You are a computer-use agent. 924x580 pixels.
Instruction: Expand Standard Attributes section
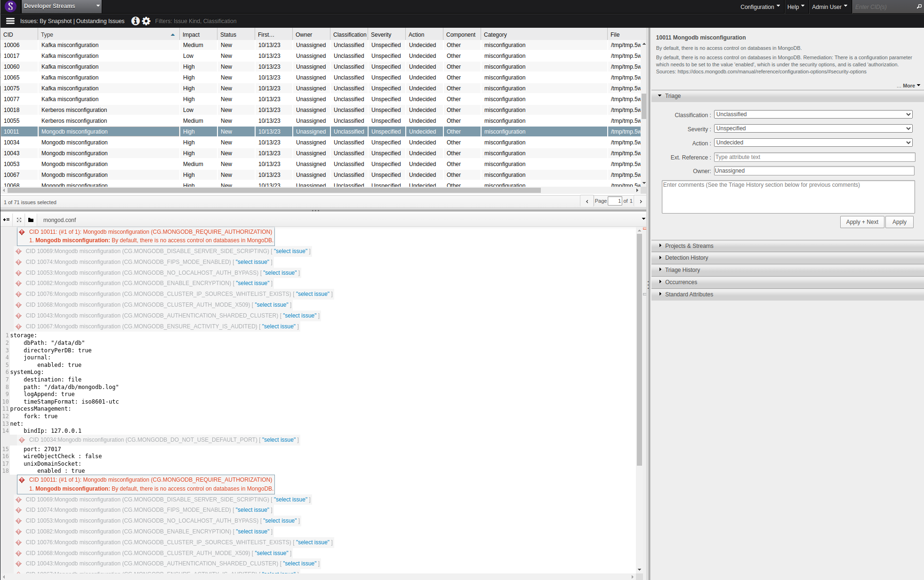coord(787,294)
